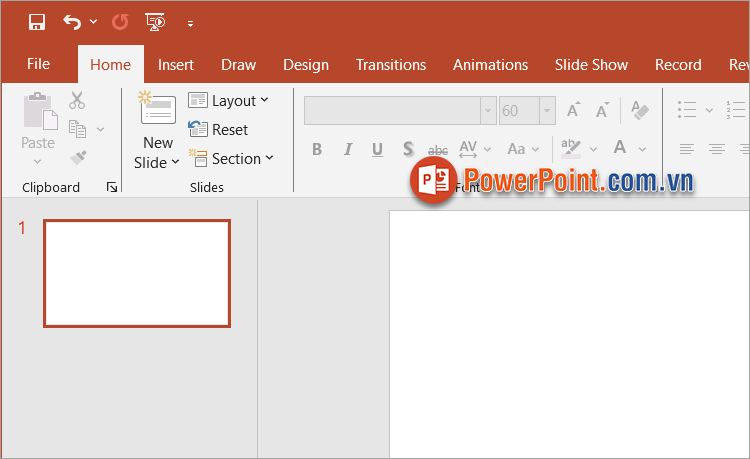Click the Reset slide button

(x=218, y=129)
